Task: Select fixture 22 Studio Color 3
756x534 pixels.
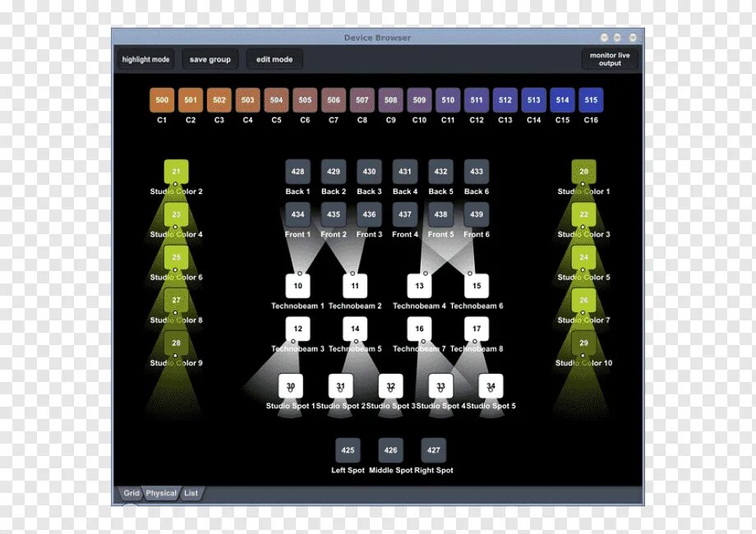Action: coord(584,214)
